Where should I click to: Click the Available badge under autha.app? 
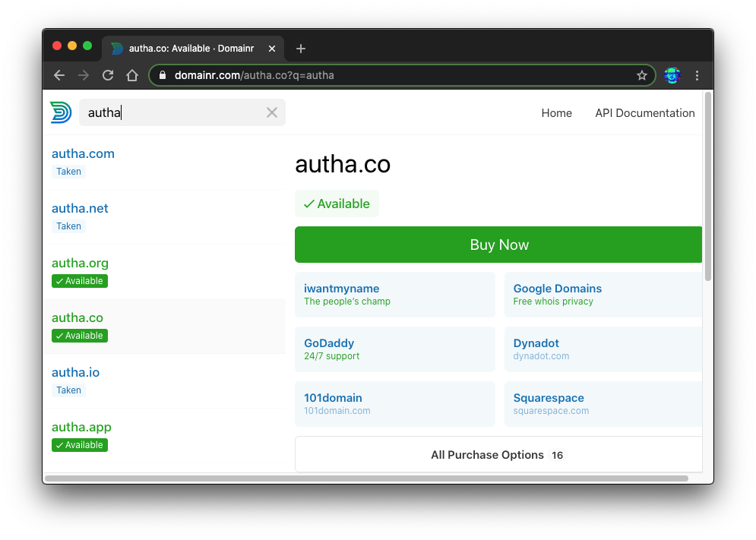pos(80,445)
